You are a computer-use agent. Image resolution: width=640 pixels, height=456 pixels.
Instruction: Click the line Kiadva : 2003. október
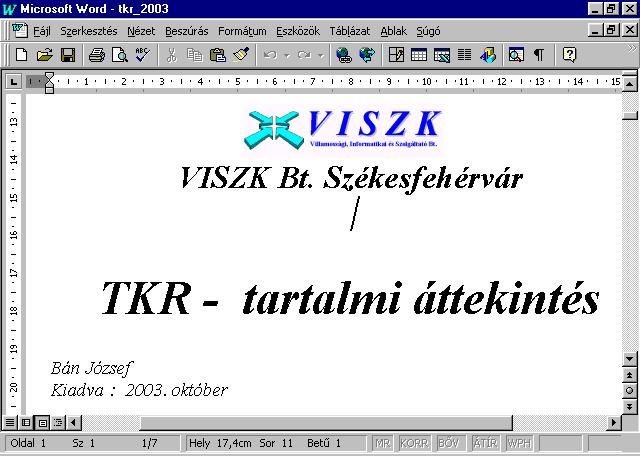coord(139,390)
